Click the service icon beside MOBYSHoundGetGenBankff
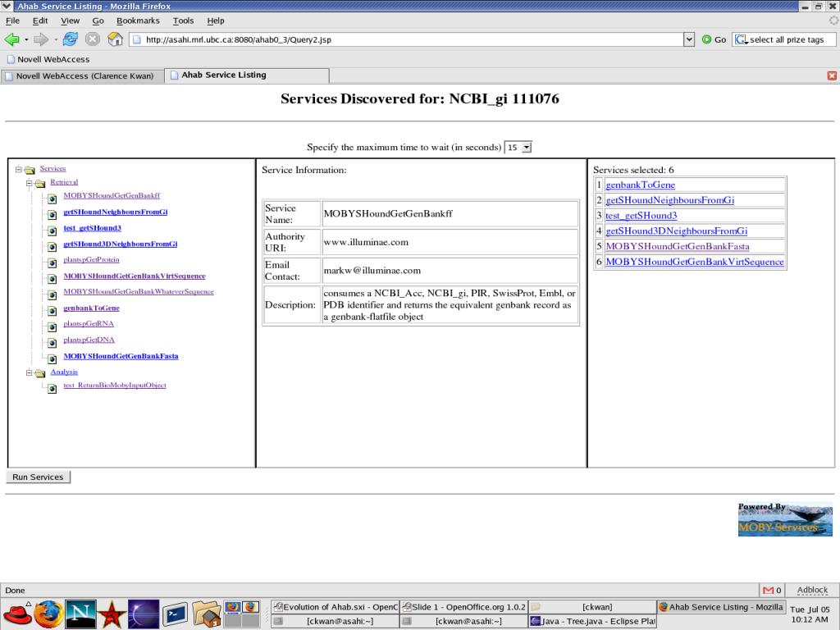This screenshot has height=630, width=840. click(52, 199)
